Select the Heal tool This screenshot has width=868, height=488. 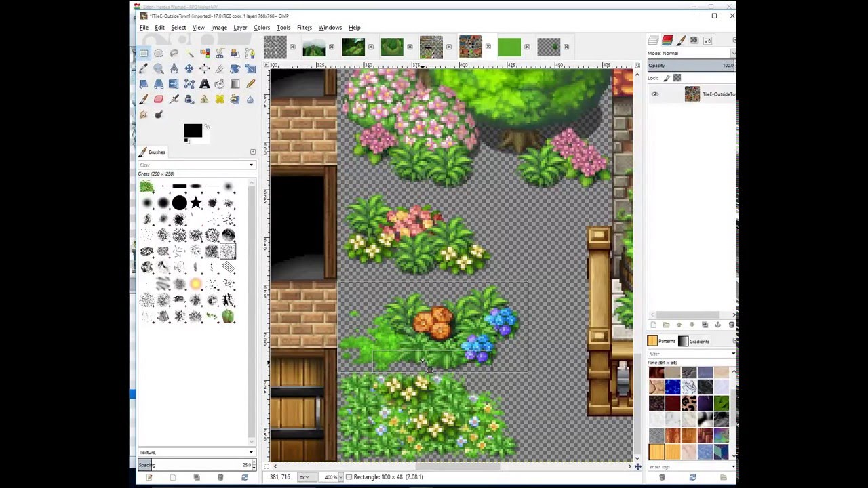click(x=220, y=100)
